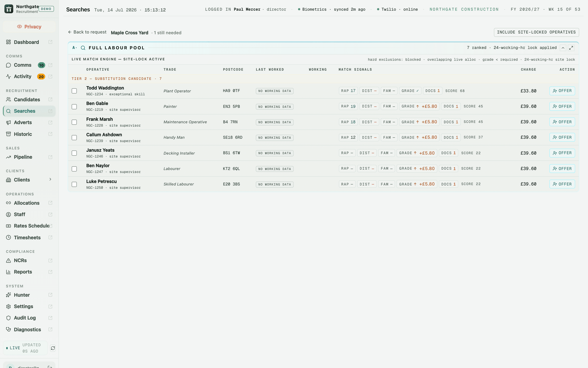
Task: Click Frank Marsh's NO WORKING DATA badge
Action: [x=275, y=122]
